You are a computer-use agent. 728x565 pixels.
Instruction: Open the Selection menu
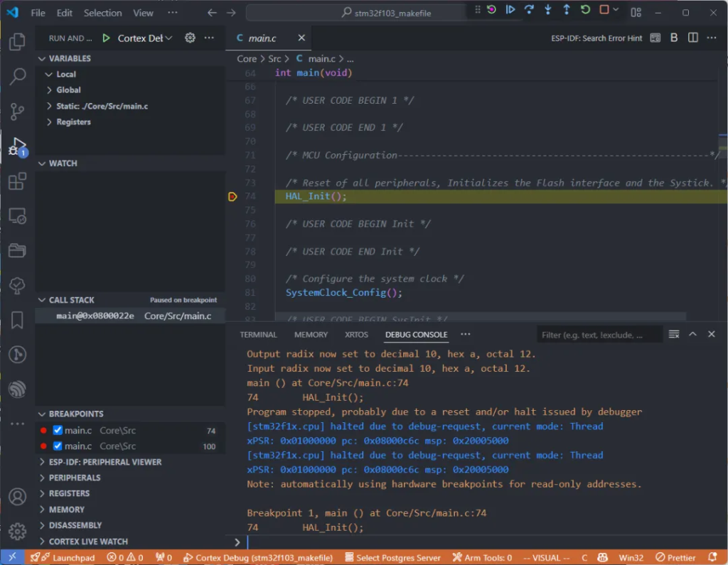coord(102,13)
